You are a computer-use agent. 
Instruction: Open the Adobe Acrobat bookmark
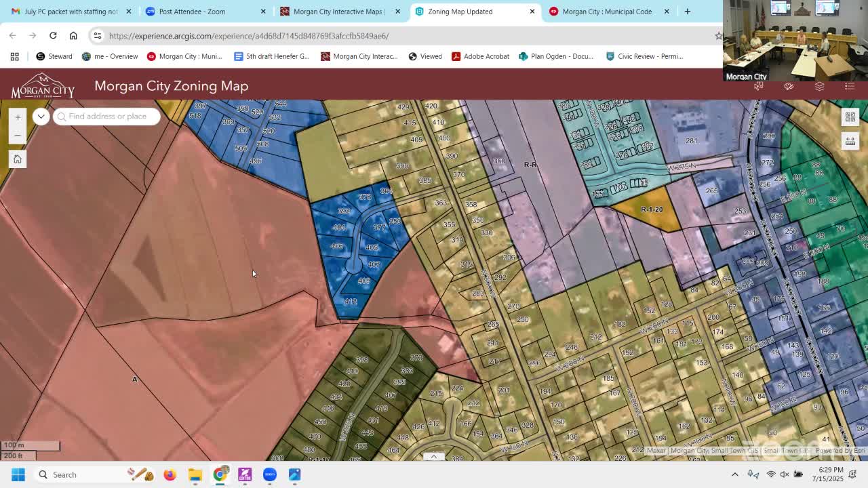[x=480, y=56]
